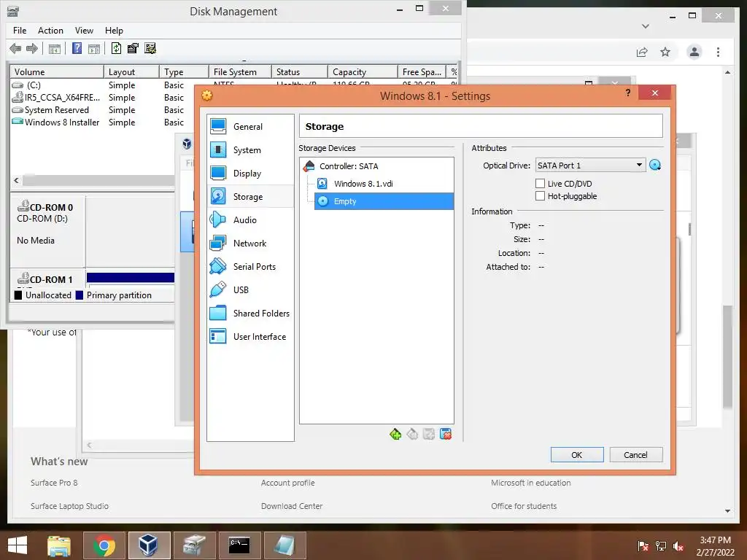Image resolution: width=747 pixels, height=560 pixels.
Task: Click Back arrow in Disk Management toolbar
Action: click(x=15, y=48)
